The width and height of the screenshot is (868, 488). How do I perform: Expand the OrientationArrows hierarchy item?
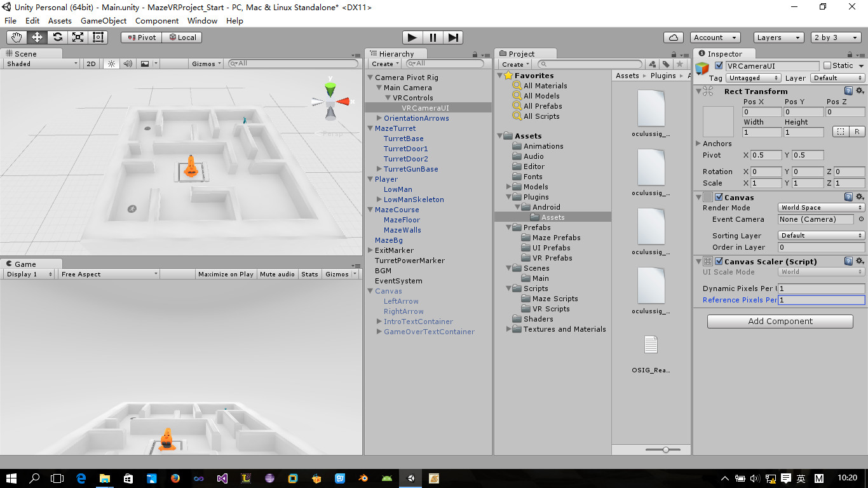click(x=379, y=118)
